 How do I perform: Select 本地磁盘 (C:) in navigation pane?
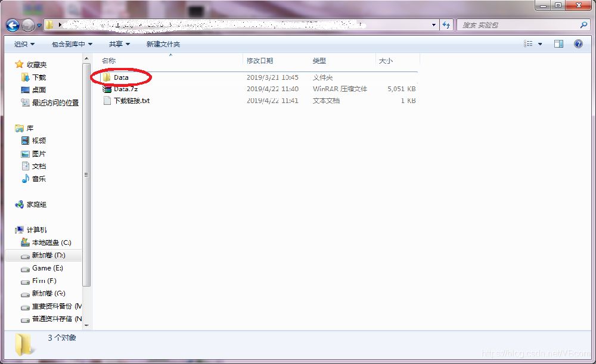(51, 242)
